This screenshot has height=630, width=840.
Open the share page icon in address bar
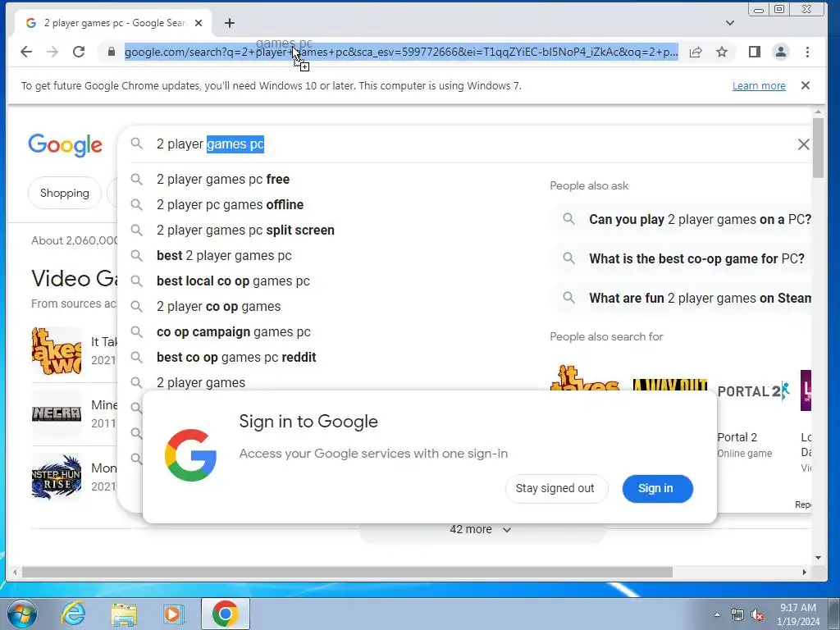696,52
